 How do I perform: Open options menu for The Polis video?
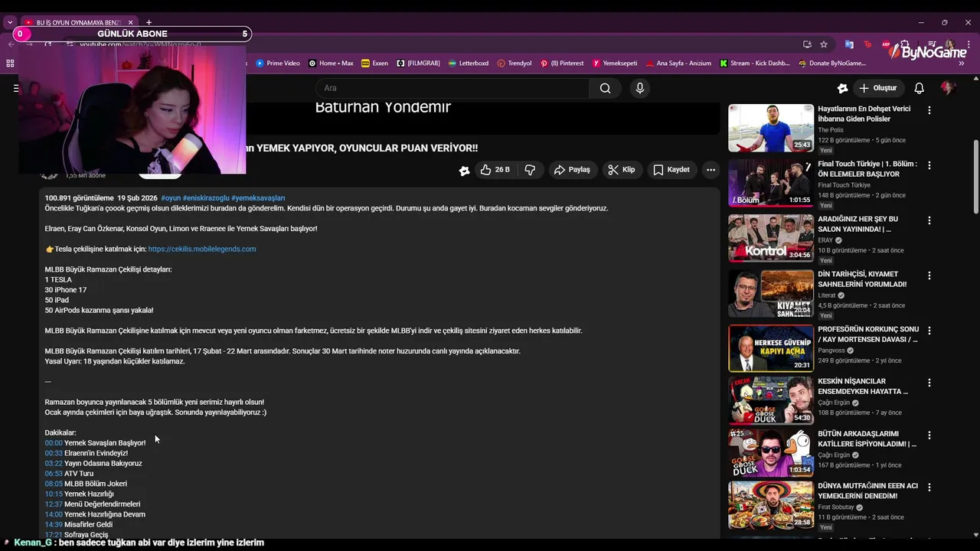(929, 110)
